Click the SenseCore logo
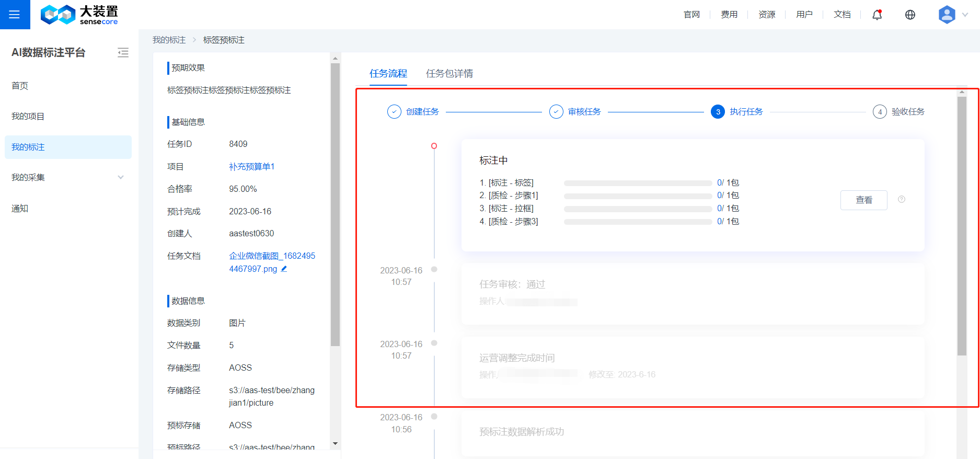The height and width of the screenshot is (459, 980). coord(79,15)
